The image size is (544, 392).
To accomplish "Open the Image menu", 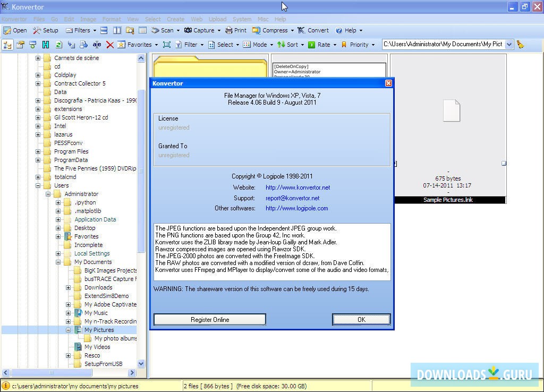I will pyautogui.click(x=88, y=19).
